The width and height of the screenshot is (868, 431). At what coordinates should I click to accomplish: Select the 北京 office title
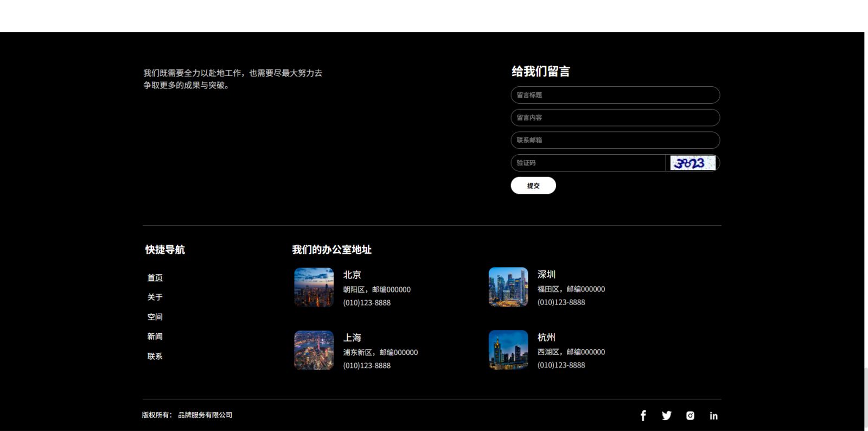click(352, 275)
